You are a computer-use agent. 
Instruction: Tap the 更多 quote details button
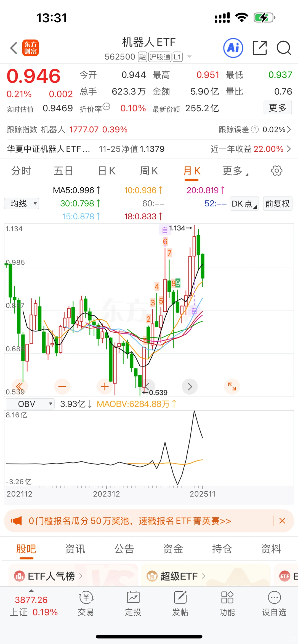278,107
